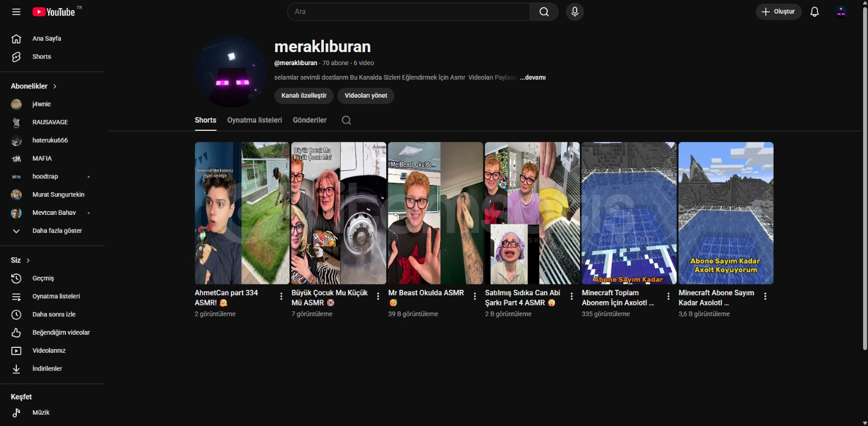This screenshot has width=868, height=426.
Task: Expand the Abonelikler section
Action: pos(34,86)
